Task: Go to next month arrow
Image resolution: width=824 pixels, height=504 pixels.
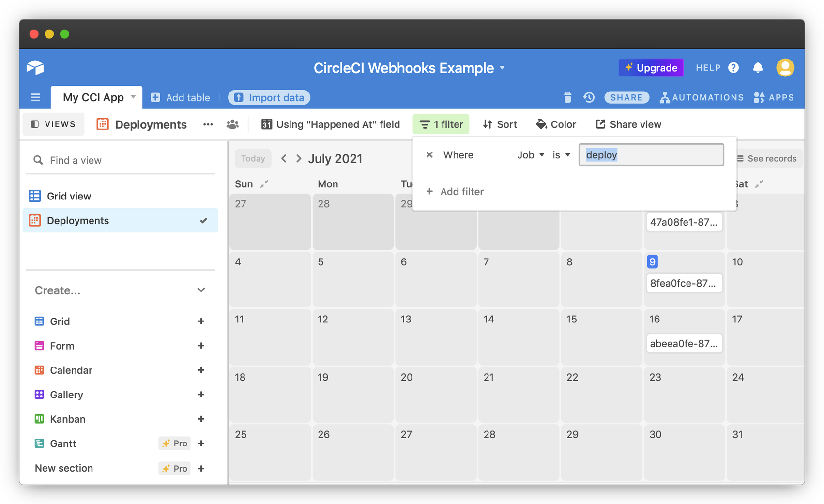Action: tap(299, 158)
